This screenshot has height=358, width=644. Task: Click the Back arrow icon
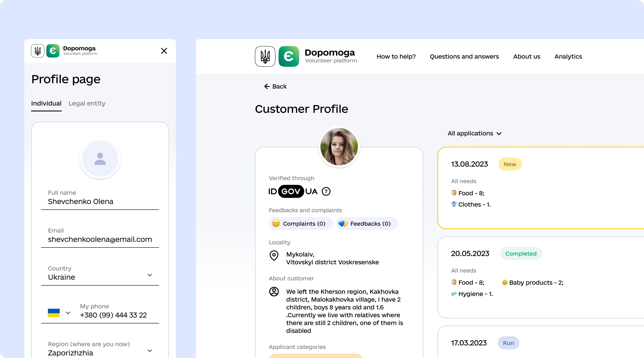[x=267, y=86]
